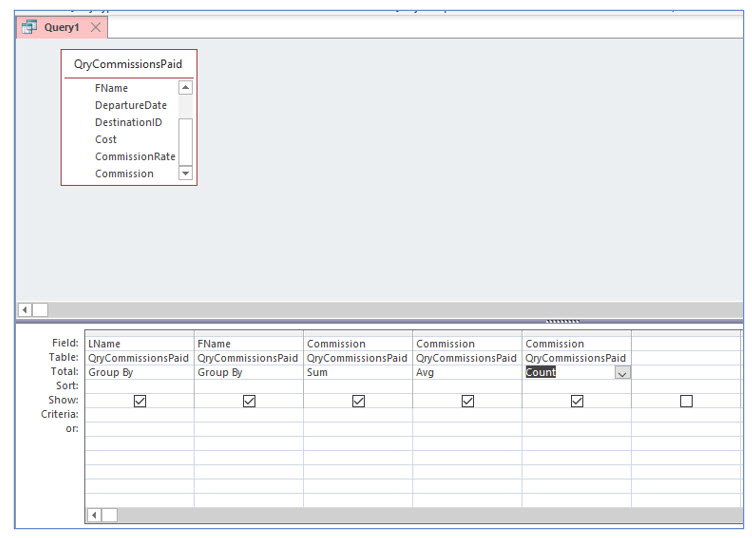Uncheck Show for the Sum Commission column
The width and height of the screenshot is (752, 538).
tap(359, 401)
